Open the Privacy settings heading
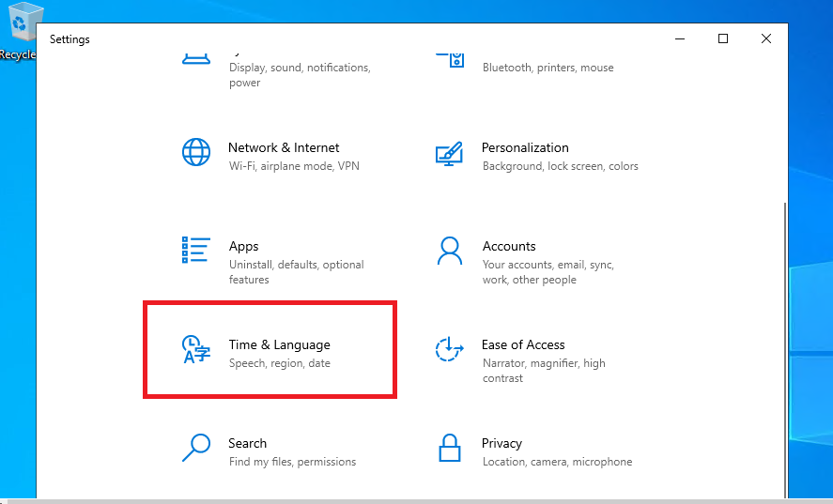 502,443
